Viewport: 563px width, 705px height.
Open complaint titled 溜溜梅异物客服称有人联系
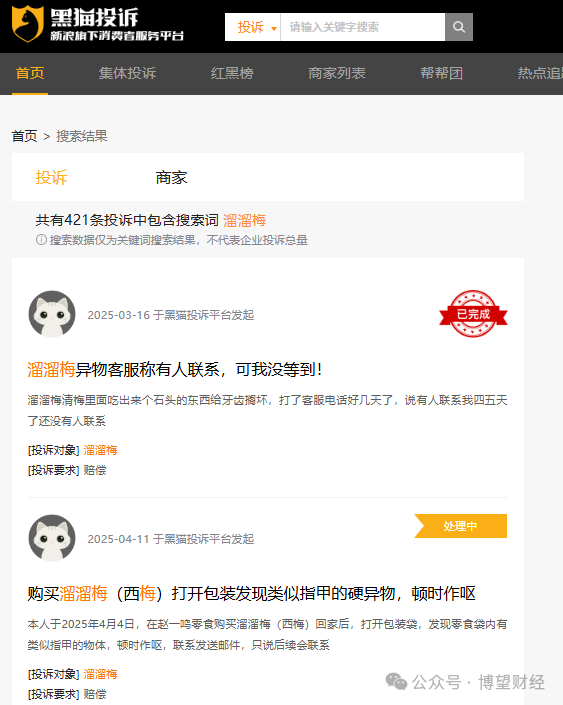point(175,370)
